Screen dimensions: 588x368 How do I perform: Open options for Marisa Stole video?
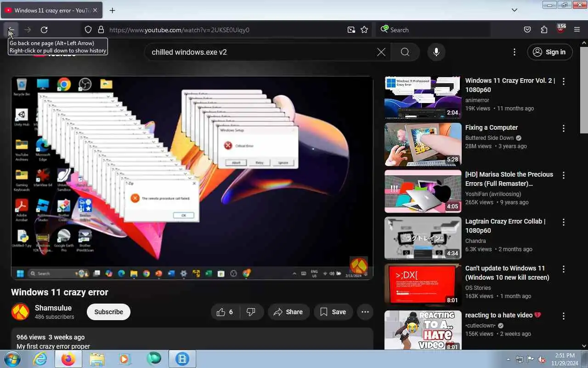[564, 175]
